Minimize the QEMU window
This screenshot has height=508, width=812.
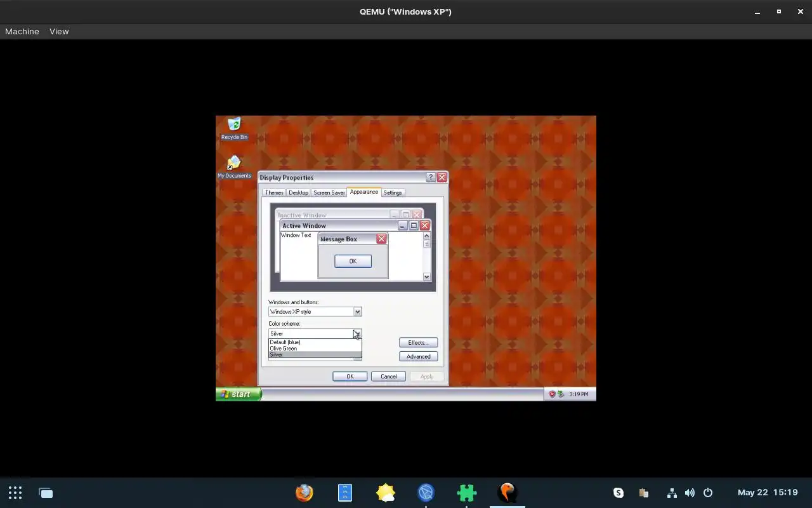coord(757,11)
